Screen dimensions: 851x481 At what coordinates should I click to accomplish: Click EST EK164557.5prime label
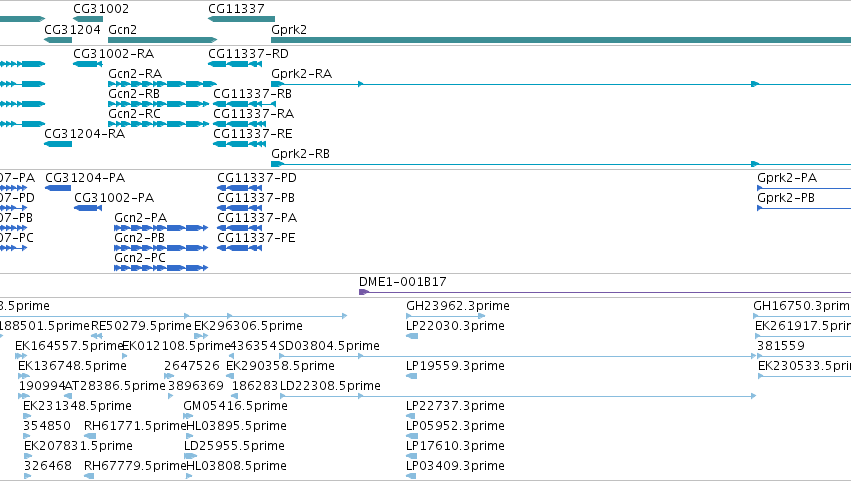click(69, 346)
